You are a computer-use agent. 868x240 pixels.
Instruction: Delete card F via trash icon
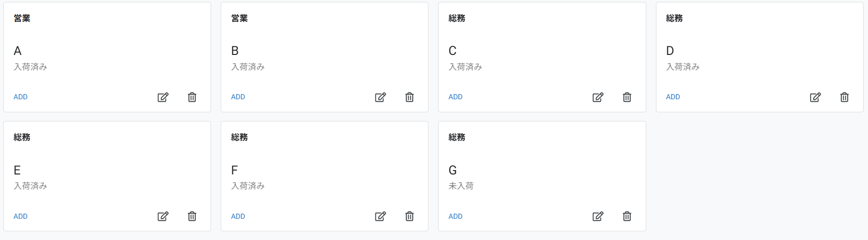click(x=409, y=216)
